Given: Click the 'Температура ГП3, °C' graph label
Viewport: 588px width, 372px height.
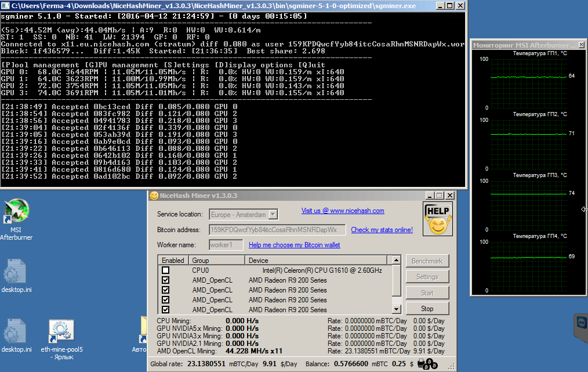Looking at the screenshot, I should (x=540, y=175).
